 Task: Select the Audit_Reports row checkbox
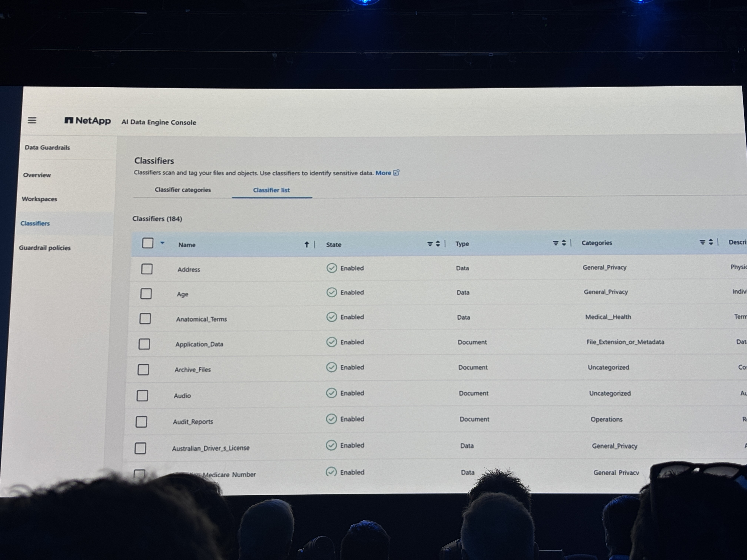click(141, 422)
